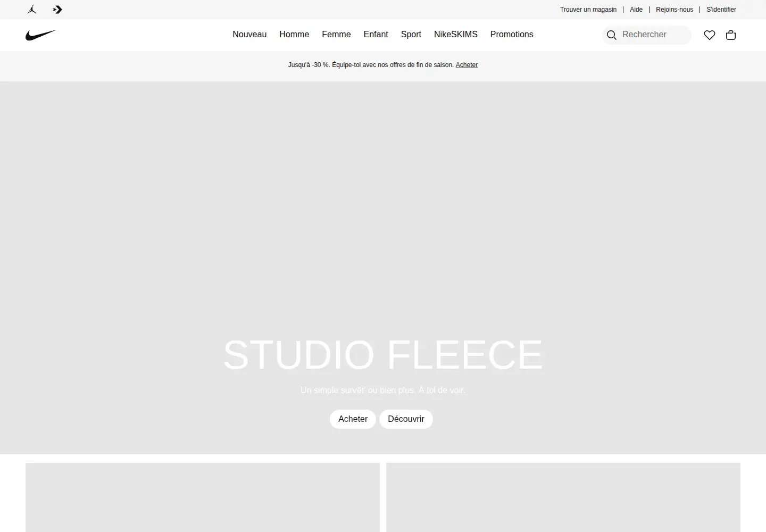The image size is (766, 532).
Task: Click the search magnifier icon
Action: tap(612, 35)
